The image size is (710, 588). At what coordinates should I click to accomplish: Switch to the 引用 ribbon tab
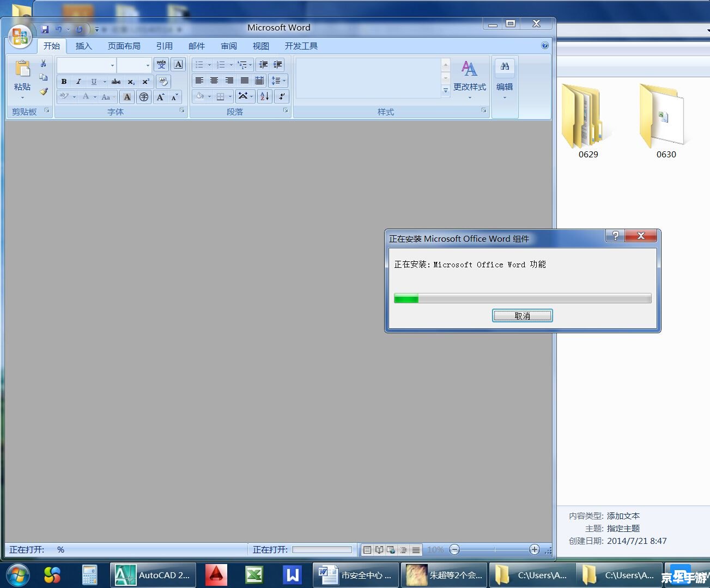tap(165, 46)
